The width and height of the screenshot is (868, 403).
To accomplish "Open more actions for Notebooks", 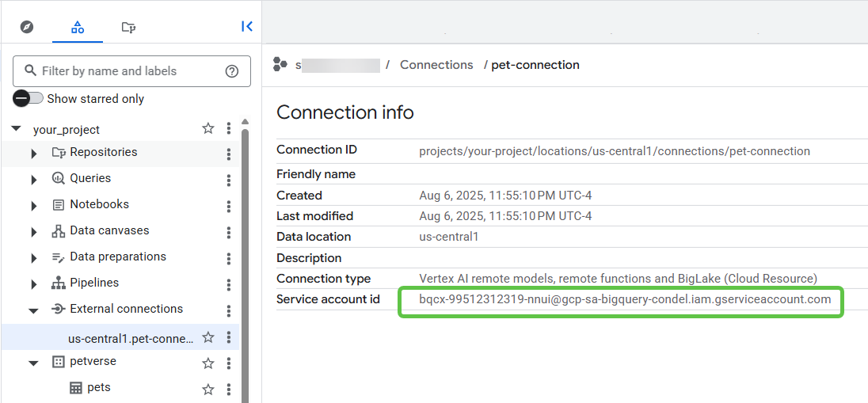I will tap(229, 206).
